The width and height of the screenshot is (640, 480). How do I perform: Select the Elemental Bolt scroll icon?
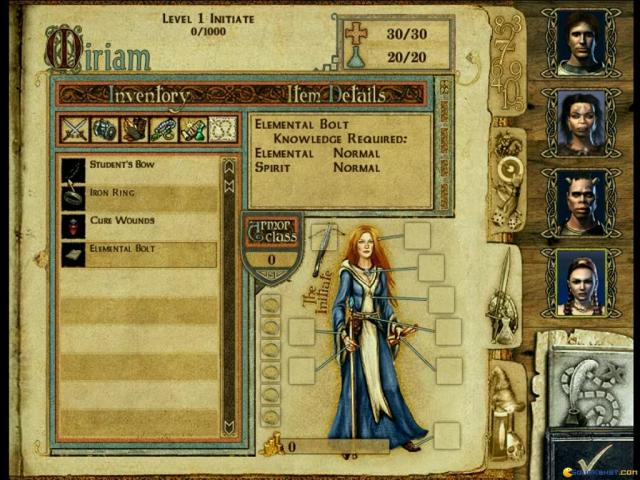tap(73, 255)
